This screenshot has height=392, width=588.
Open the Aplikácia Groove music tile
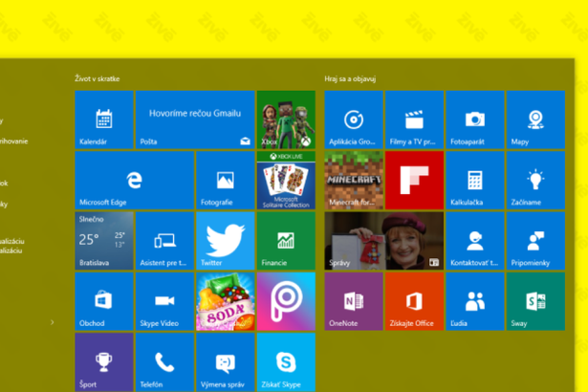[354, 120]
